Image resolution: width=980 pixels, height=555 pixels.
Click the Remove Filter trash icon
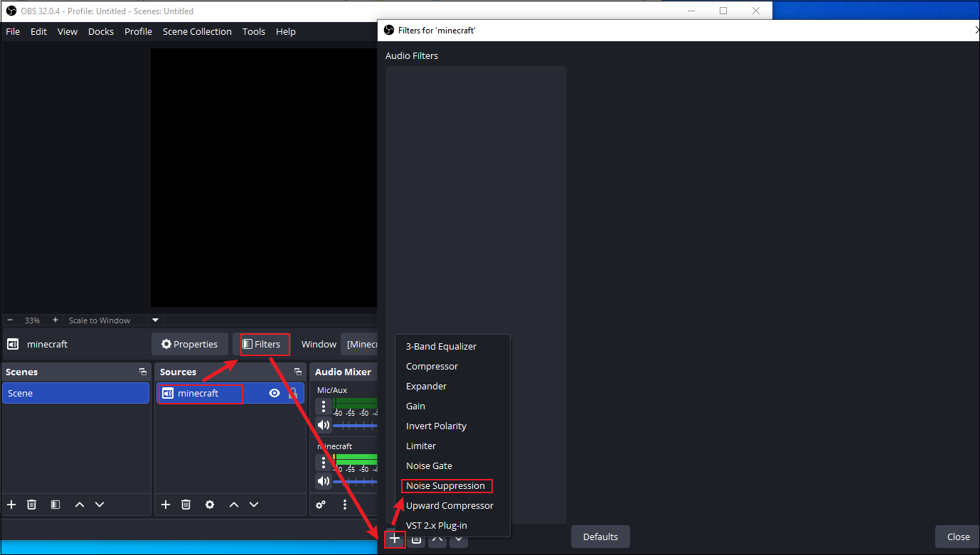click(416, 540)
